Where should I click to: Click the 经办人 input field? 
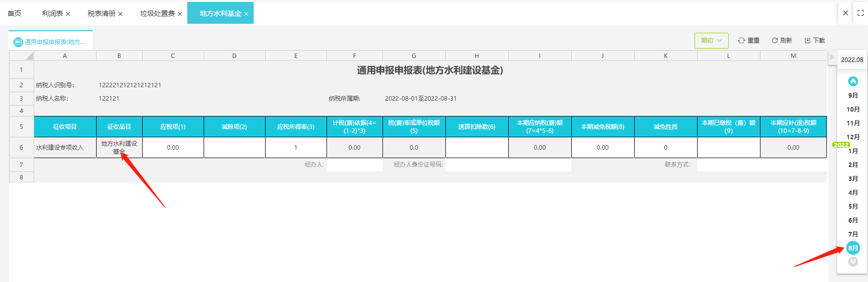pyautogui.click(x=354, y=165)
